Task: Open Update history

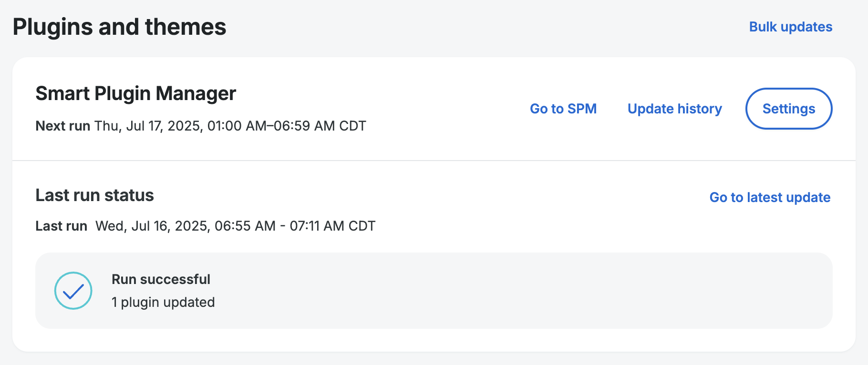Action: 674,109
